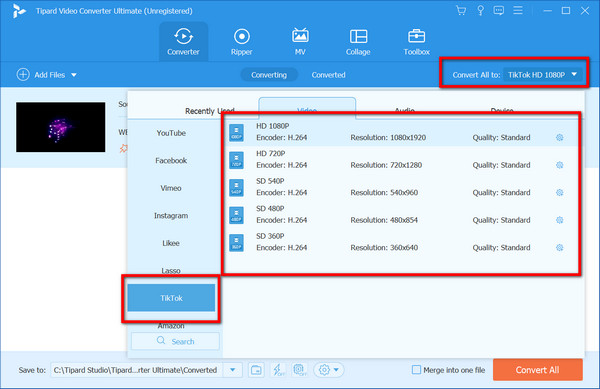The image size is (600, 389).
Task: Click the Add Files label
Action: (x=50, y=75)
